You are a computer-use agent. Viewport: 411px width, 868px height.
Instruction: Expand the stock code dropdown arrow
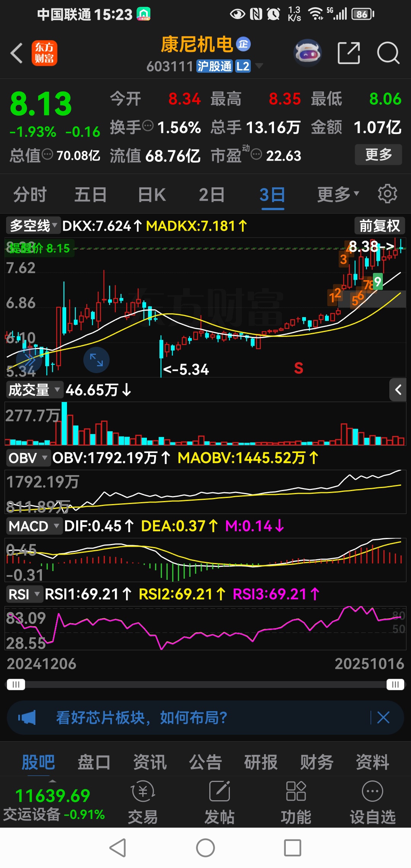[x=259, y=66]
